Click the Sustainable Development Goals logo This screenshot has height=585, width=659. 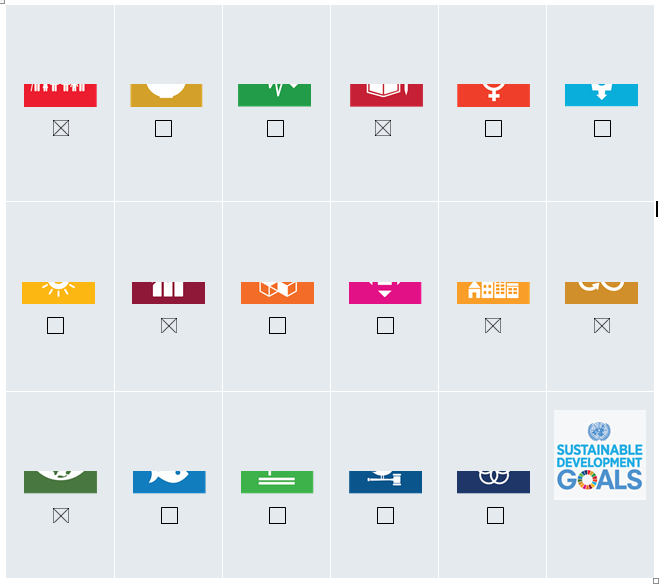pyautogui.click(x=600, y=455)
